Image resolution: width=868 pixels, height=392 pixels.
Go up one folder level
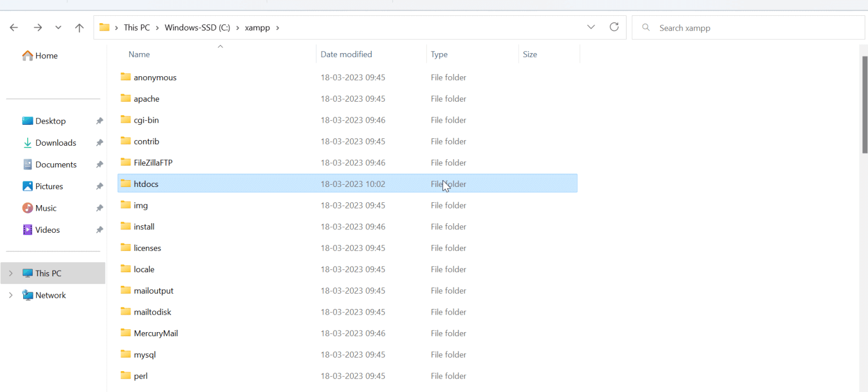pyautogui.click(x=79, y=27)
